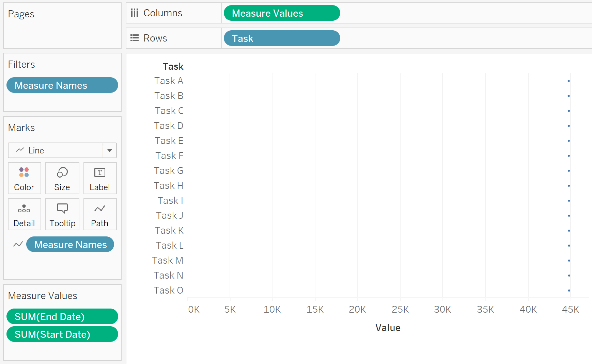Expand the Line mark type selector arrow
592x364 pixels.
pyautogui.click(x=109, y=150)
